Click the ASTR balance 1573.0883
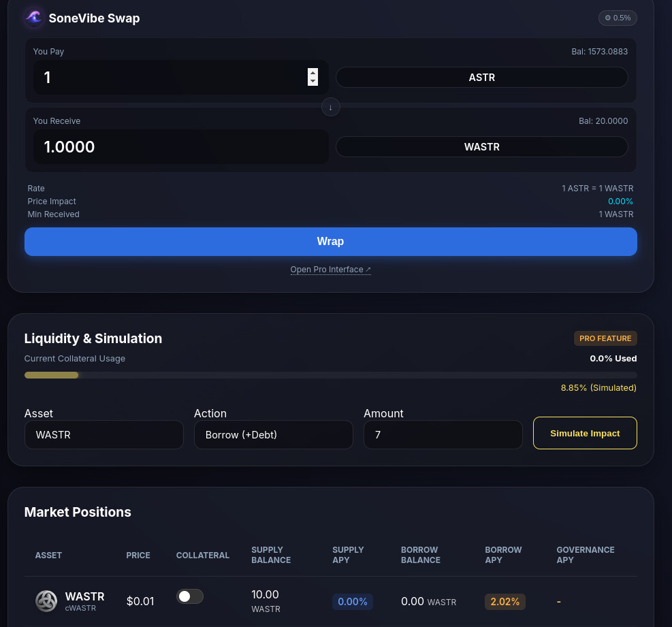 pos(599,52)
